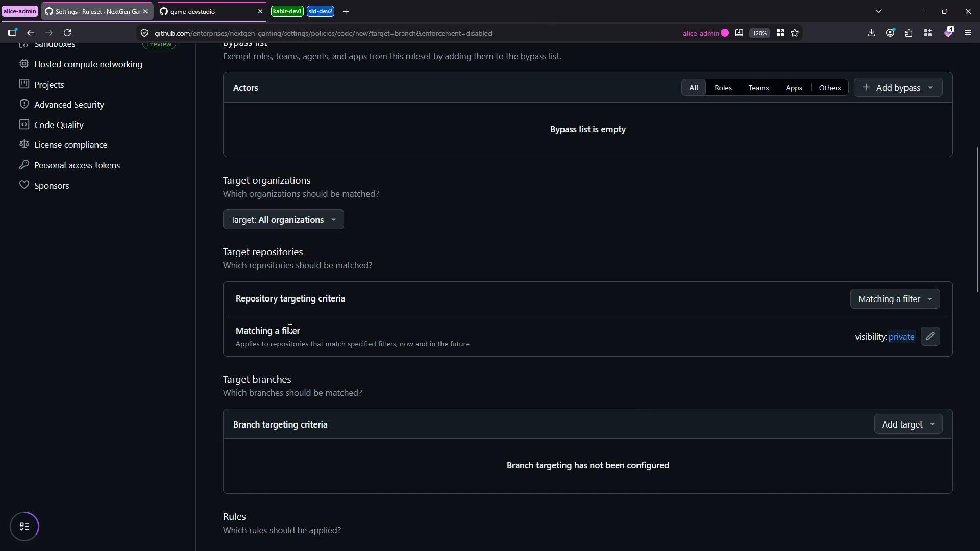Select the Apps actors filter tab
The height and width of the screenshot is (551, 980).
tap(794, 88)
